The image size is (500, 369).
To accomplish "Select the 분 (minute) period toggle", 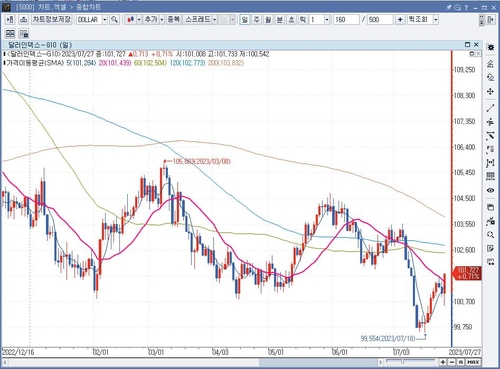I will point(280,20).
